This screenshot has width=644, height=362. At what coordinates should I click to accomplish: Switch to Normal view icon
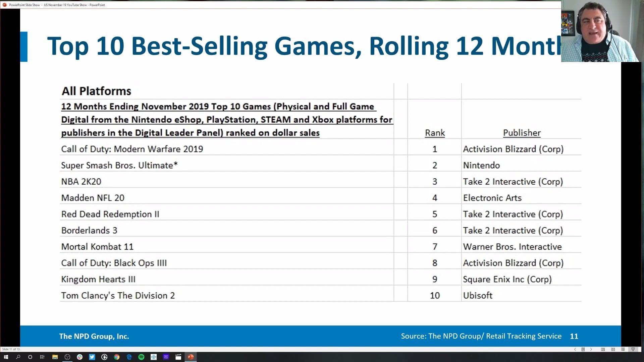(603, 349)
